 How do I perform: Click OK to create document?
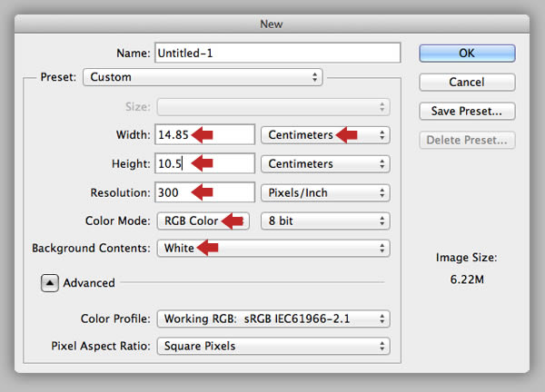point(467,54)
